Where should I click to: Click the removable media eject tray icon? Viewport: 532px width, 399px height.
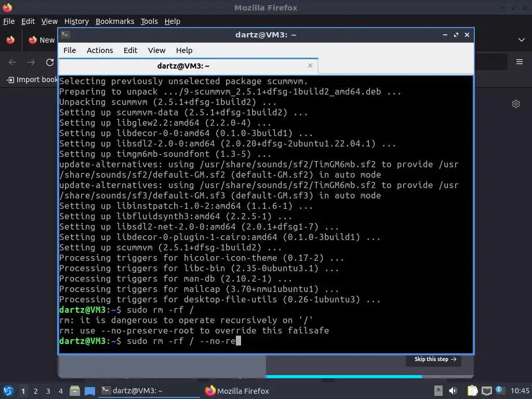point(438,391)
